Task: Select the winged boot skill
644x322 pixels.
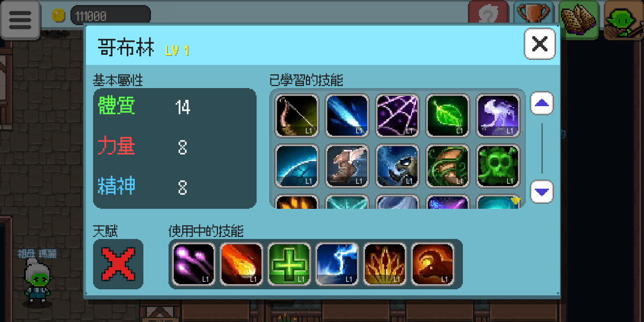Action: 347,166
